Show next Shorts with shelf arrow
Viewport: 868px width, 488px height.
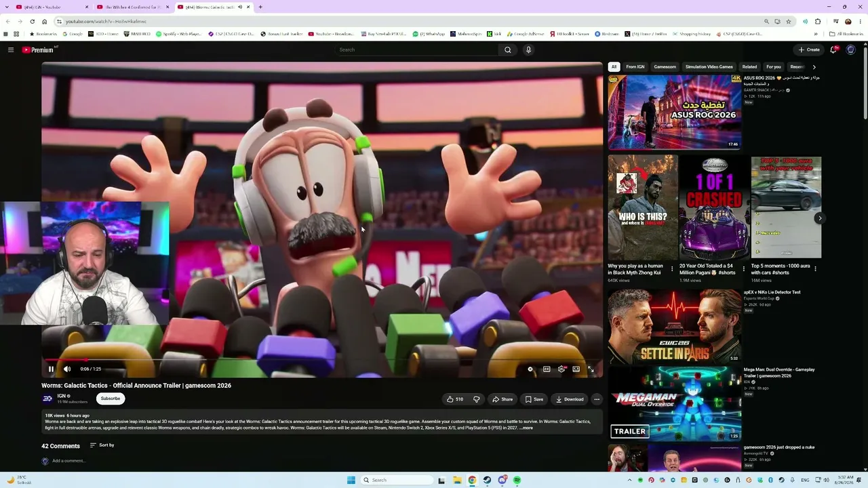coord(820,218)
